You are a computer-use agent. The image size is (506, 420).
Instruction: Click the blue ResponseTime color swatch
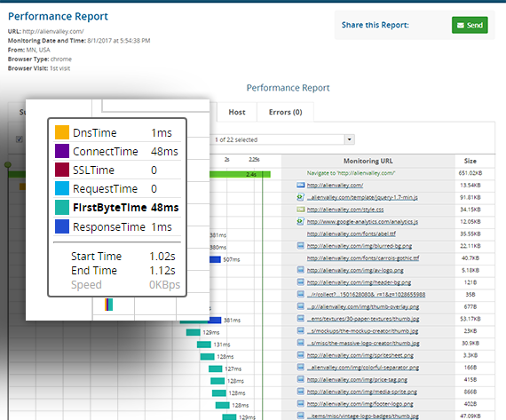[62, 226]
